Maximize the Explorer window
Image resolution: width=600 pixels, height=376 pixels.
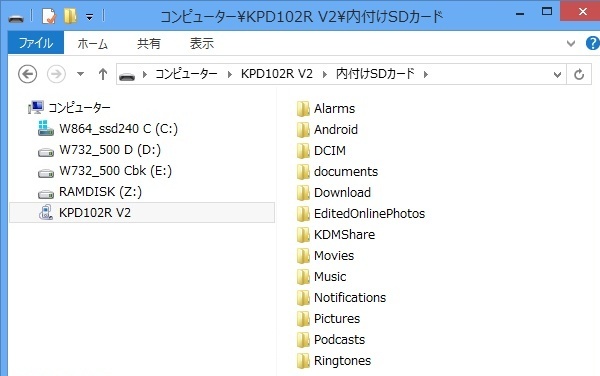pyautogui.click(x=547, y=12)
